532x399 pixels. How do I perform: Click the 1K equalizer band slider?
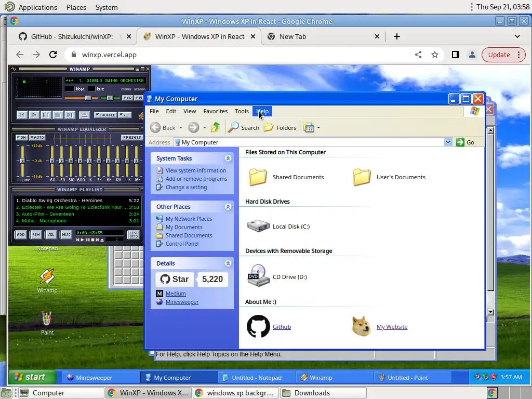point(89,161)
